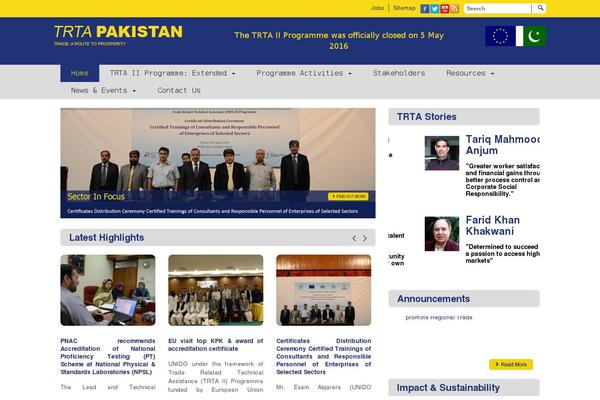Open the Sitemap link
The width and height of the screenshot is (600, 400).
click(x=404, y=8)
